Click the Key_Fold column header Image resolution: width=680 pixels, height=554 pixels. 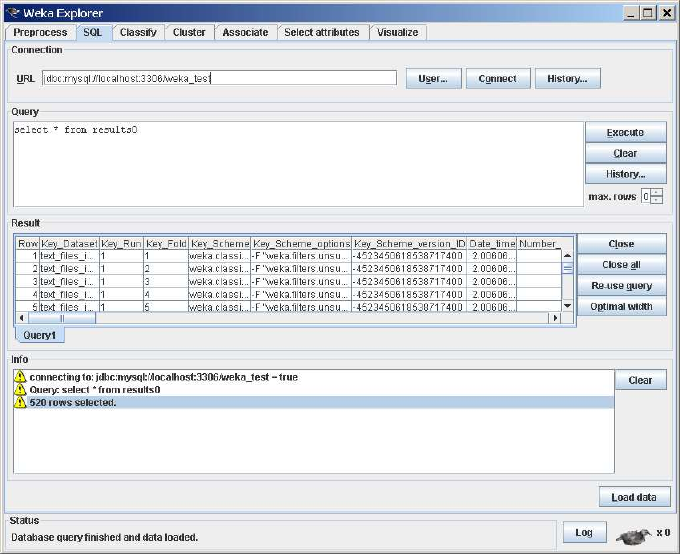pos(166,244)
